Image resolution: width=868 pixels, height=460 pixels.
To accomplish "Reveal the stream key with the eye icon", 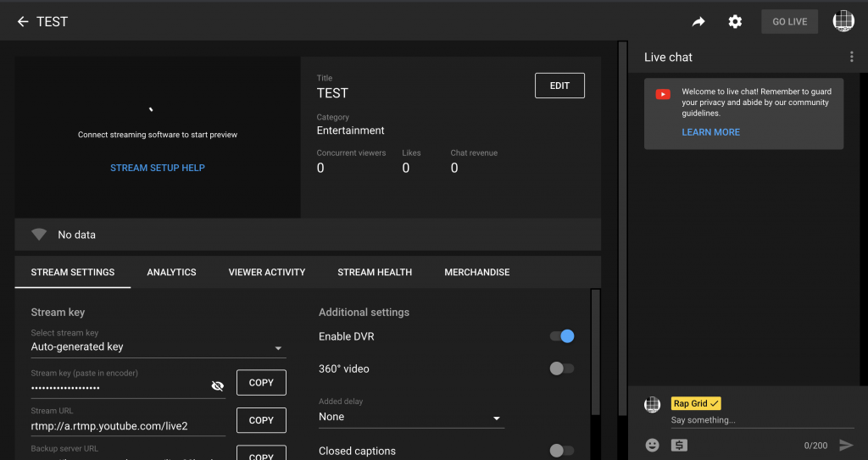I will 218,385.
